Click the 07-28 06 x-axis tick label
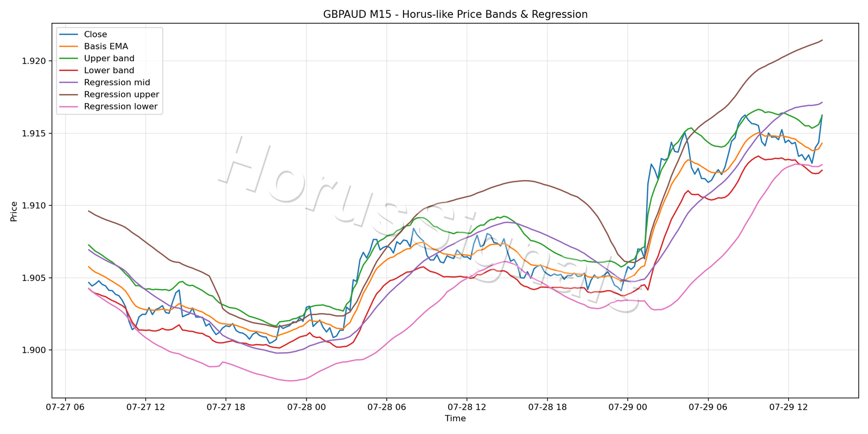This screenshot has width=868, height=434. [386, 407]
